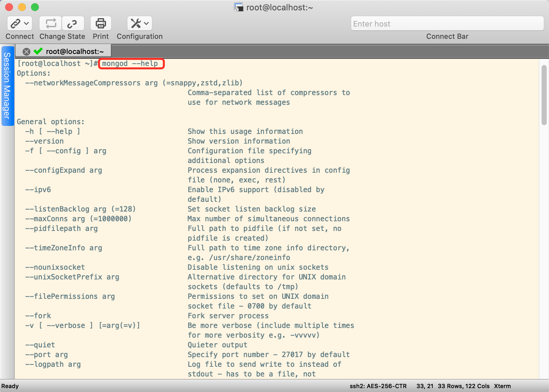Click the title bar terminal icon
The image size is (549, 392).
tap(239, 7)
